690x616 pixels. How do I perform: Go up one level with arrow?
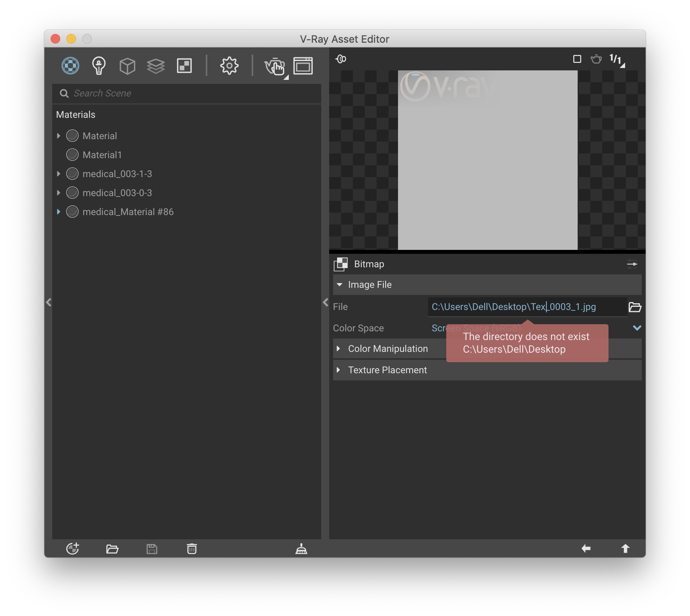pyautogui.click(x=625, y=548)
